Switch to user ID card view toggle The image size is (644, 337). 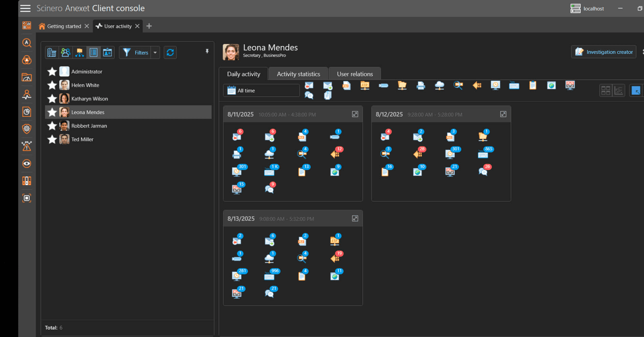pos(107,52)
